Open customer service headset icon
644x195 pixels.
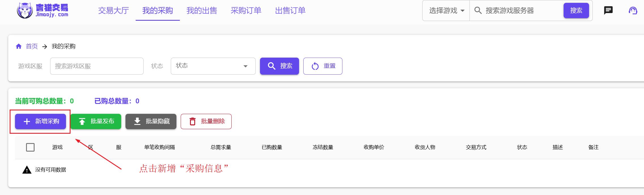click(x=633, y=11)
